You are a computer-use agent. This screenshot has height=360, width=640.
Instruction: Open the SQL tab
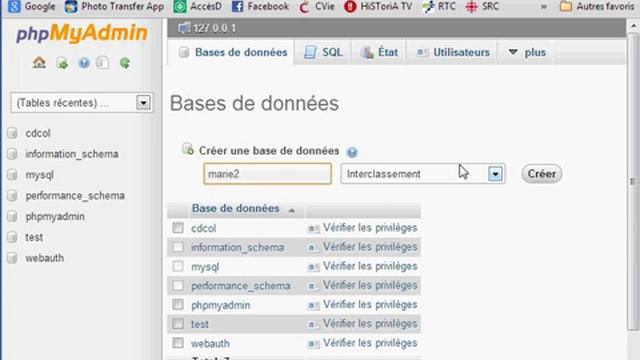[323, 52]
